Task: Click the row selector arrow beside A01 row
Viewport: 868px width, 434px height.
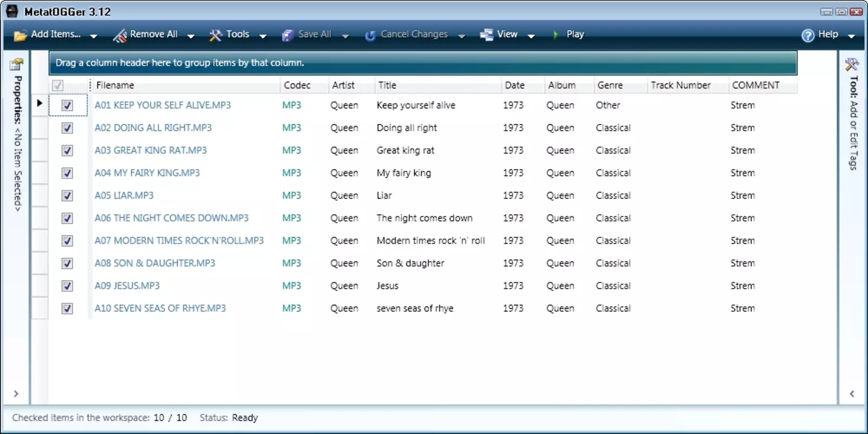Action: click(x=40, y=103)
